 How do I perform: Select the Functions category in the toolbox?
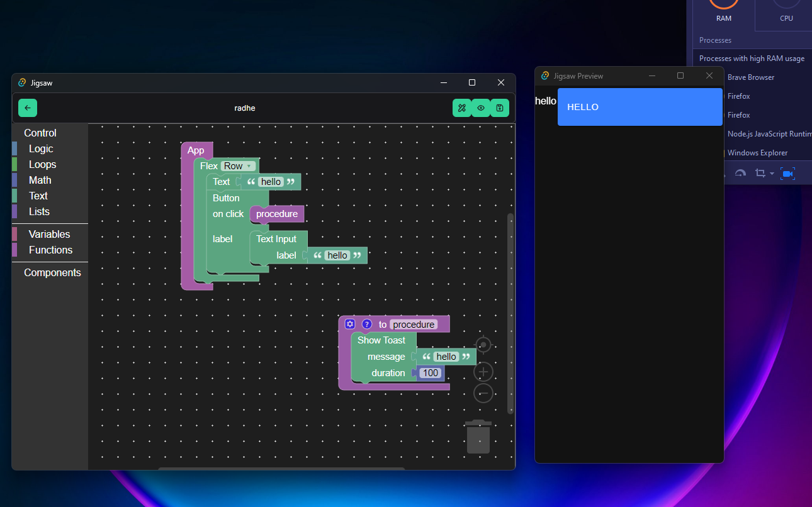click(x=50, y=250)
